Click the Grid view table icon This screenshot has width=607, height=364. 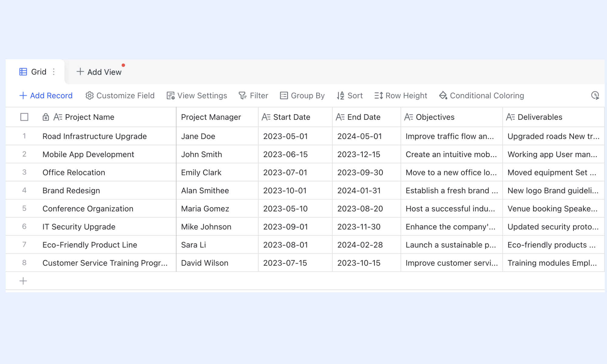coord(23,72)
